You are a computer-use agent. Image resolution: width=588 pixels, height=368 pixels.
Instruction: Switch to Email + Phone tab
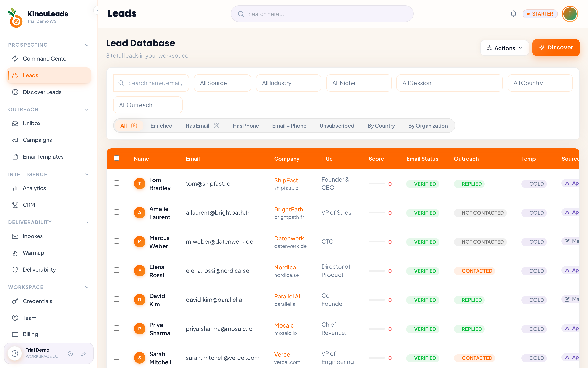tap(289, 126)
